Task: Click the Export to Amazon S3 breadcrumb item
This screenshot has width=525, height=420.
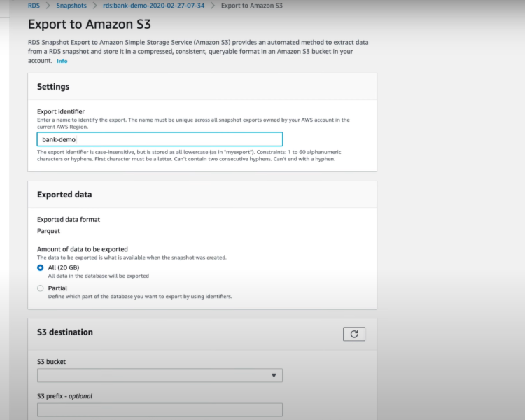Action: point(251,6)
